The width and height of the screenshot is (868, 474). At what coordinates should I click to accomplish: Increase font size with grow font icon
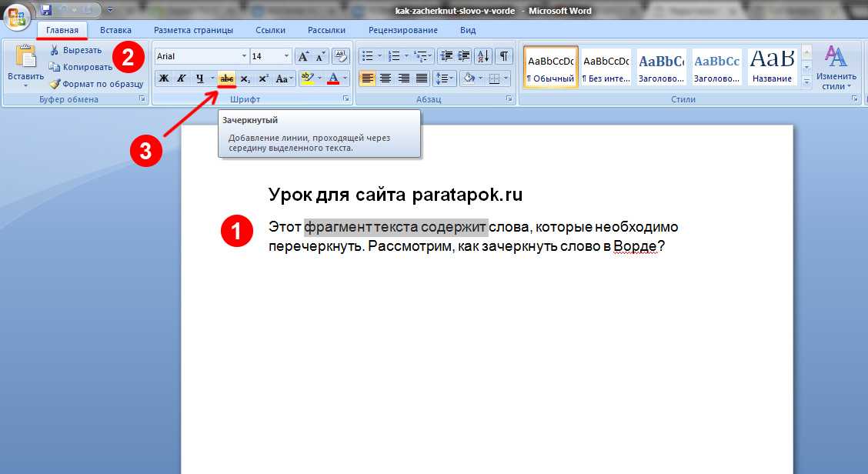pos(303,56)
